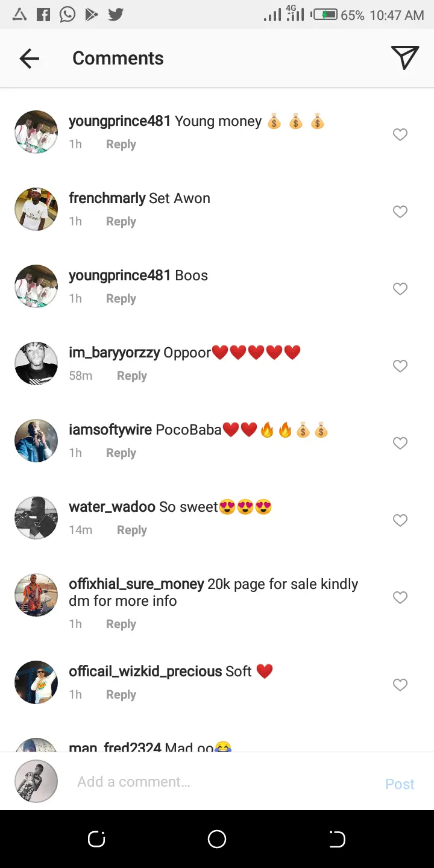Viewport: 434px width, 868px height.
Task: Like frenchmarly's "Set Awon" comment
Action: (x=400, y=212)
